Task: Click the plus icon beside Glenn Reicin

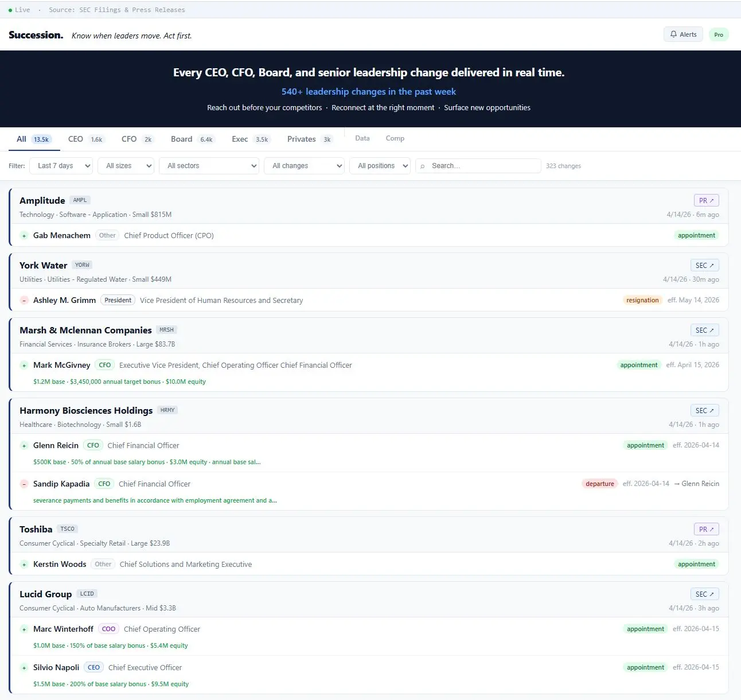Action: [24, 446]
